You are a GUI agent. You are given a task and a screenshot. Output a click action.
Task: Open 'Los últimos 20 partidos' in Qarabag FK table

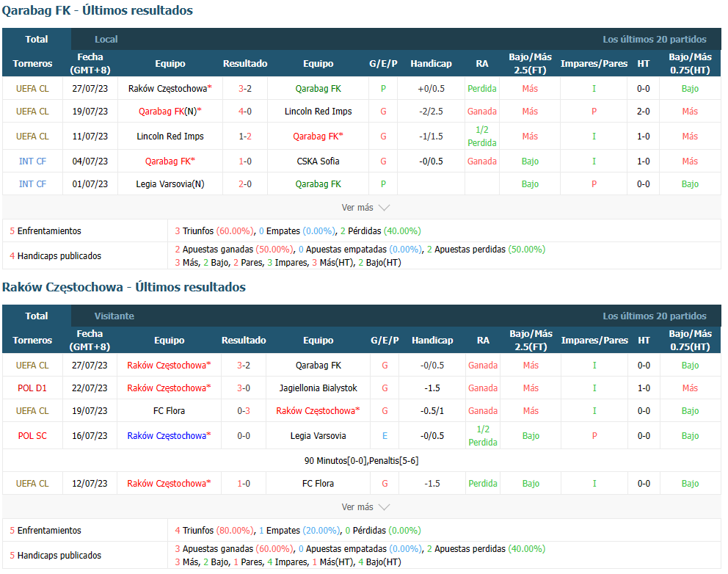[x=654, y=40]
